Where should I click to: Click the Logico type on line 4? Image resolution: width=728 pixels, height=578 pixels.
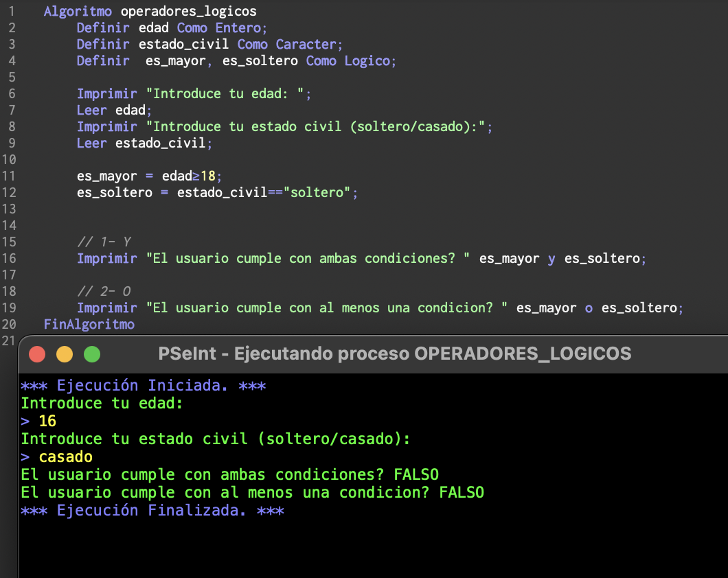[368, 60]
